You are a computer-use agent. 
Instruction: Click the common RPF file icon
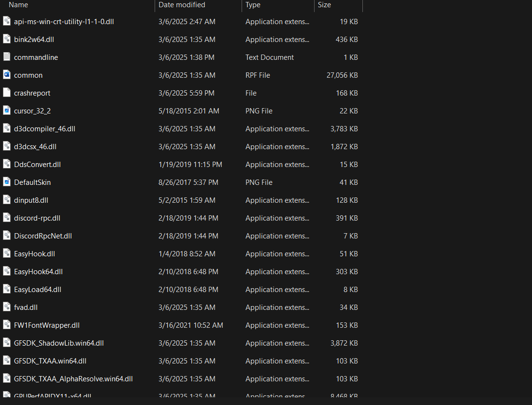click(7, 75)
